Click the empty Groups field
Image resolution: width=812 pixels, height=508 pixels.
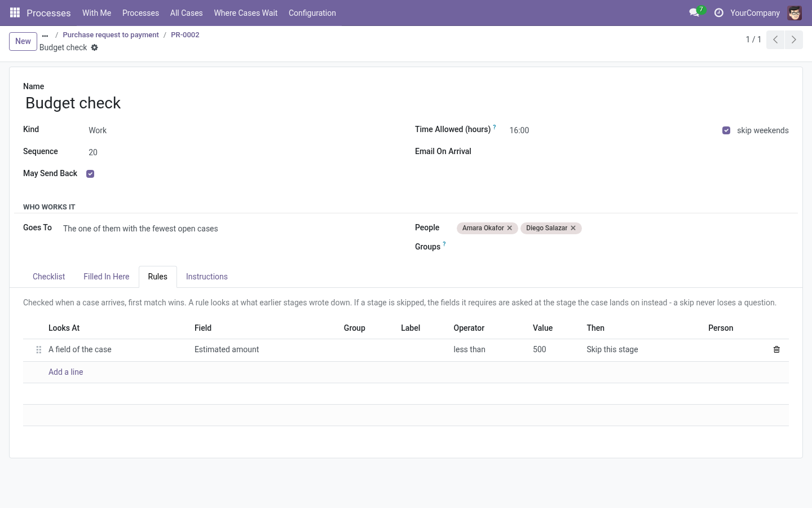pyautogui.click(x=623, y=247)
